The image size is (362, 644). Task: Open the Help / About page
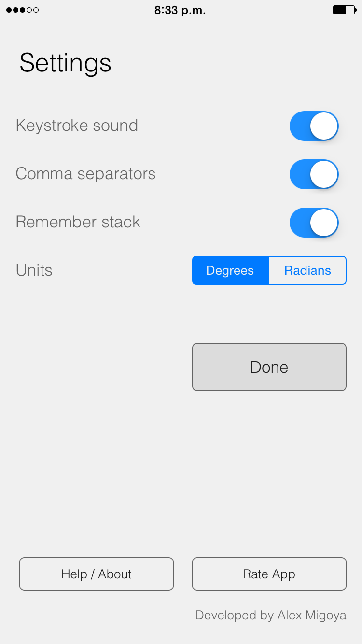click(x=97, y=574)
